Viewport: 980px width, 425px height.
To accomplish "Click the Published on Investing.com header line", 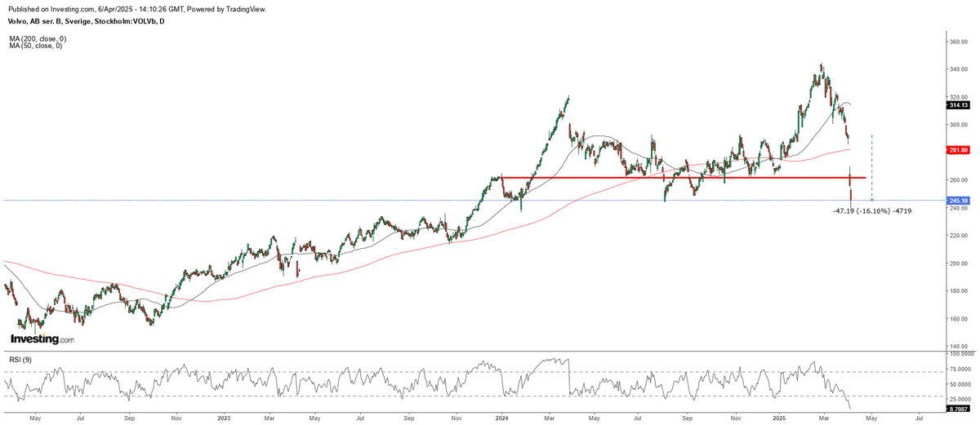I will coord(136,8).
